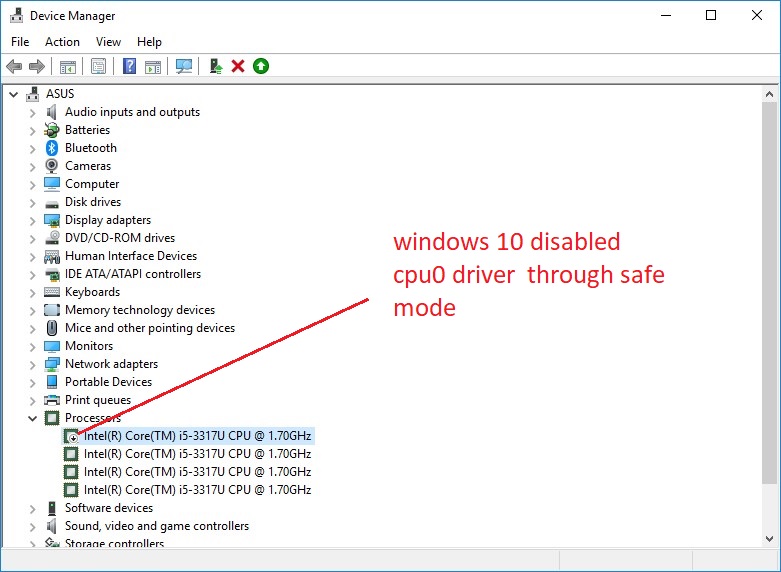Viewport: 781px width, 572px height.
Task: Click the DVD/CD-ROM drives icon
Action: click(x=52, y=238)
